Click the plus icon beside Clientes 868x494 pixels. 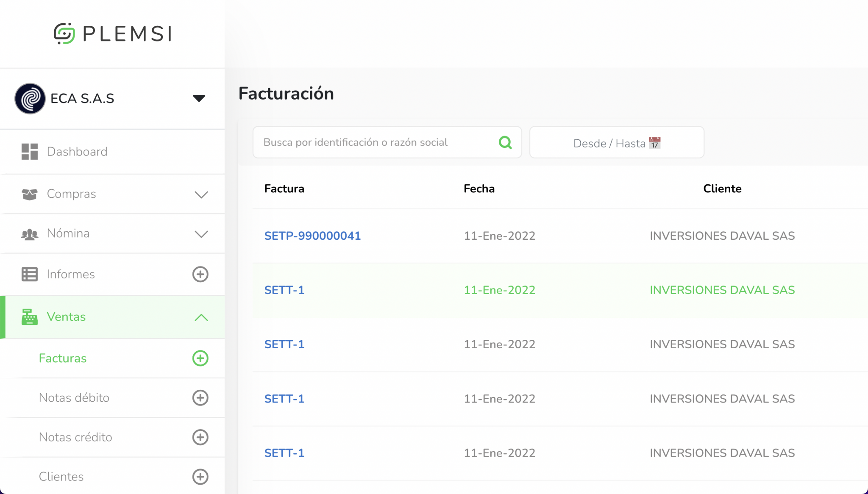tap(200, 477)
